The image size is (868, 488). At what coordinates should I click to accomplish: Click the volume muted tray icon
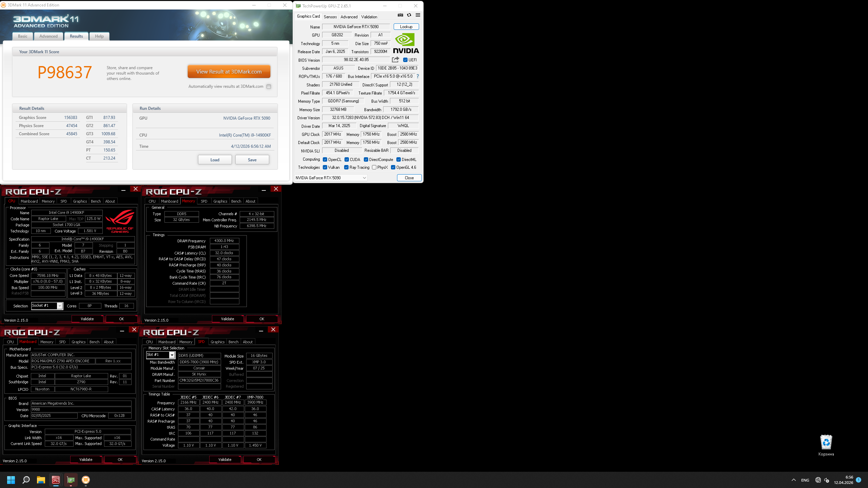[827, 480]
